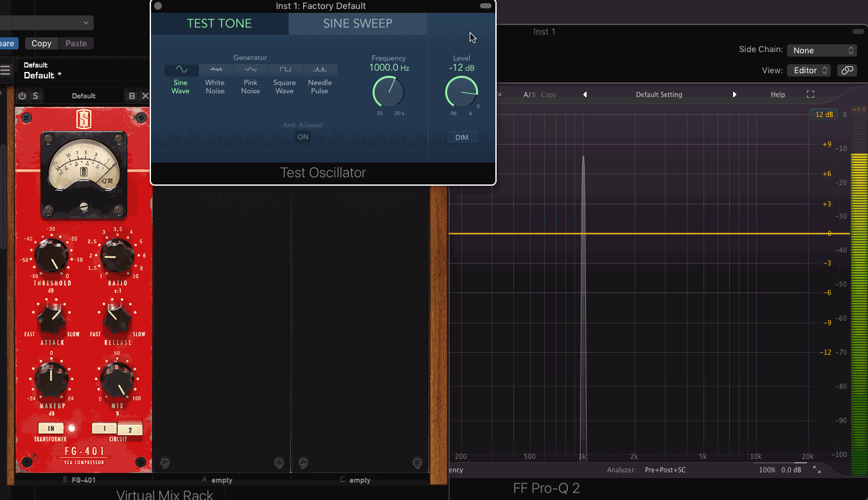Turn the MAKEUP knob on FG-401
This screenshot has height=500, width=868.
pyautogui.click(x=51, y=379)
